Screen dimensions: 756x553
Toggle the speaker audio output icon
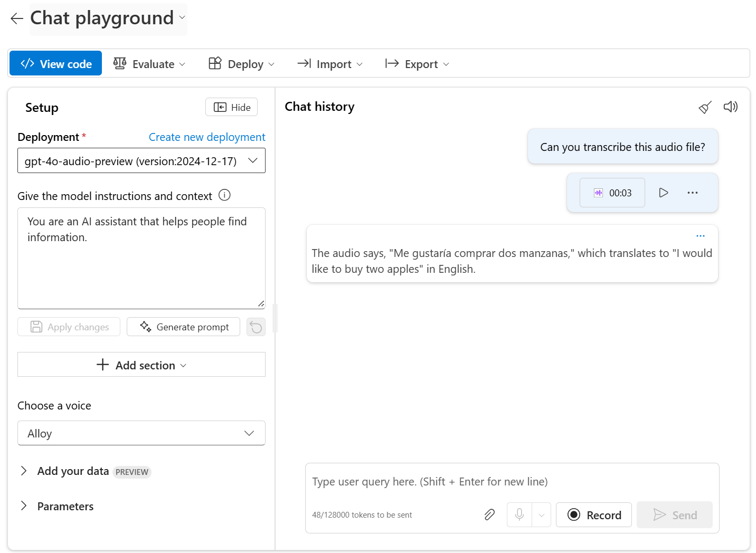coord(730,107)
